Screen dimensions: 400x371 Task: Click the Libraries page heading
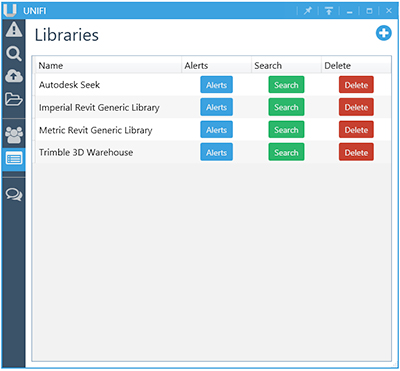tap(67, 35)
